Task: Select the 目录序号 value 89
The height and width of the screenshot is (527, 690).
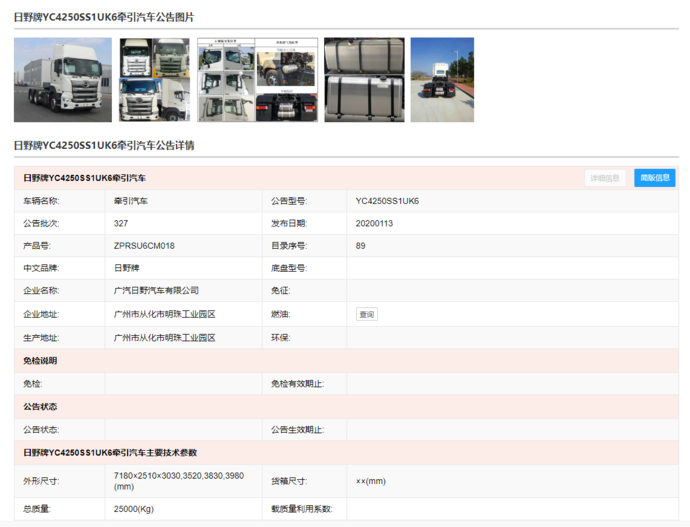Action: click(360, 246)
